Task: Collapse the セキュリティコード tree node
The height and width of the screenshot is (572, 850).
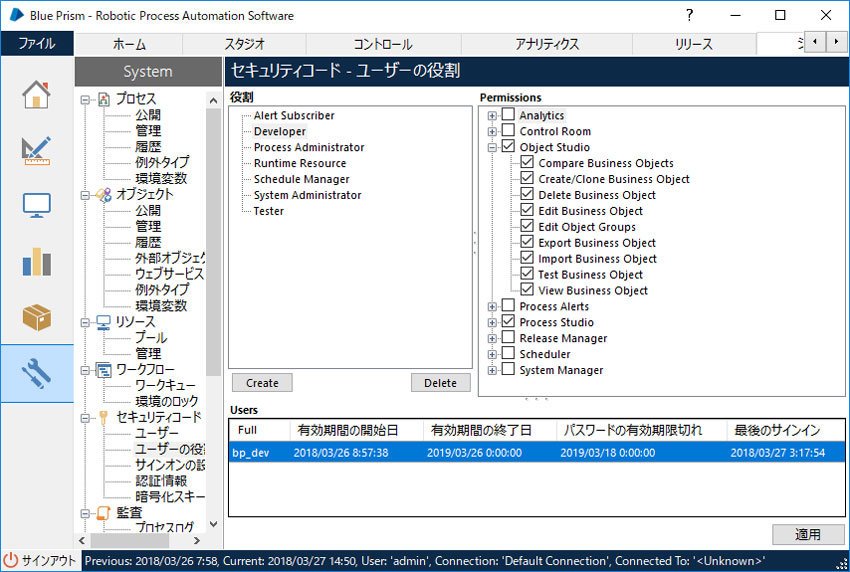Action: click(x=85, y=418)
